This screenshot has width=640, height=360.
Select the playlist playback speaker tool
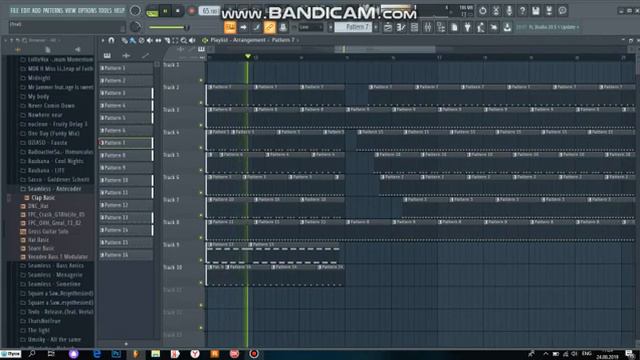click(192, 40)
